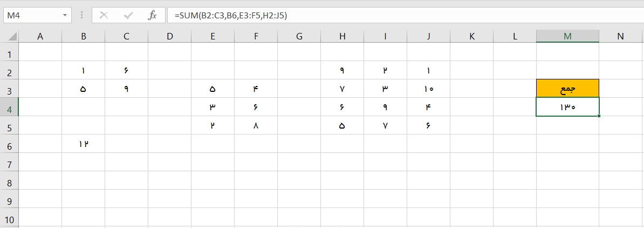
Task: Click the Insert Function fx icon
Action: point(153,15)
